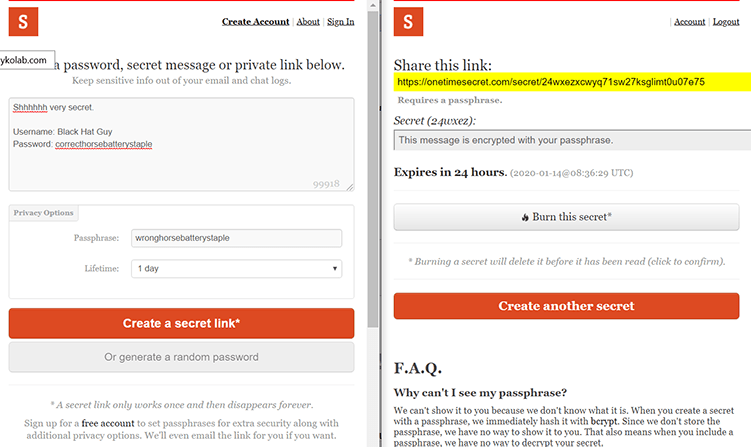Image resolution: width=751 pixels, height=447 pixels.
Task: Click Burn this secret button
Action: [x=566, y=217]
